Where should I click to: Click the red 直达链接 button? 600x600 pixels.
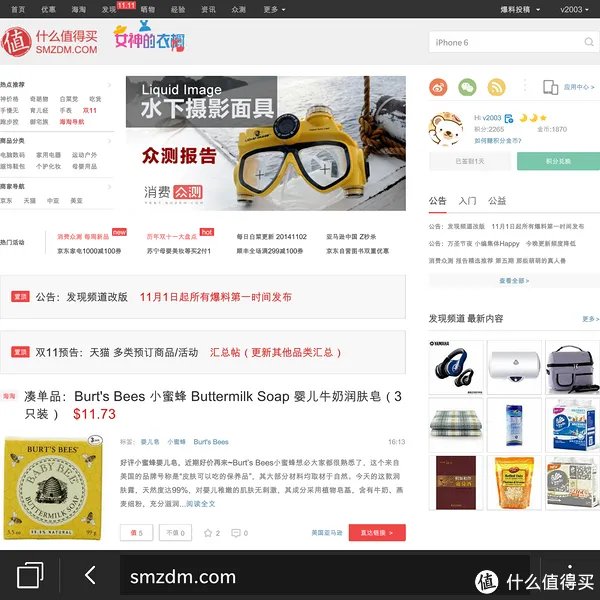[377, 532]
